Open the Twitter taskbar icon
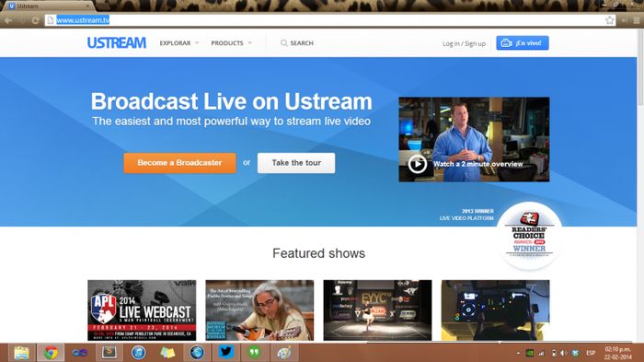This screenshot has height=362, width=644. 226,353
